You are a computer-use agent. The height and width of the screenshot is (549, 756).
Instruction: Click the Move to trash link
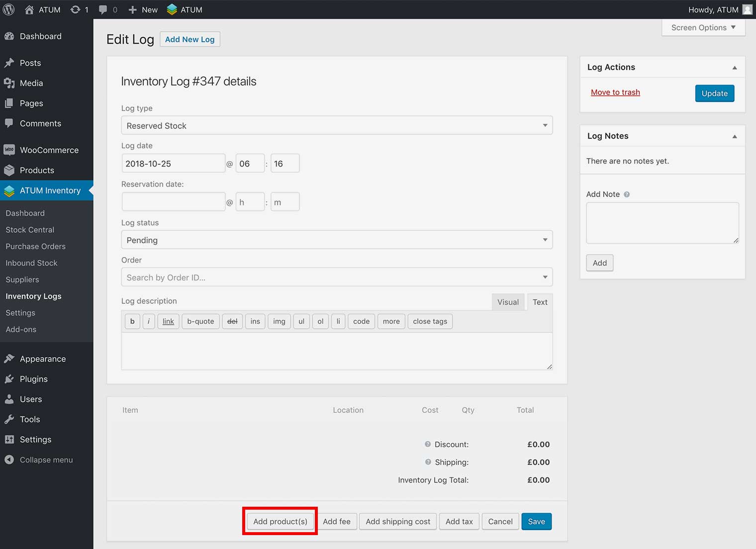615,92
